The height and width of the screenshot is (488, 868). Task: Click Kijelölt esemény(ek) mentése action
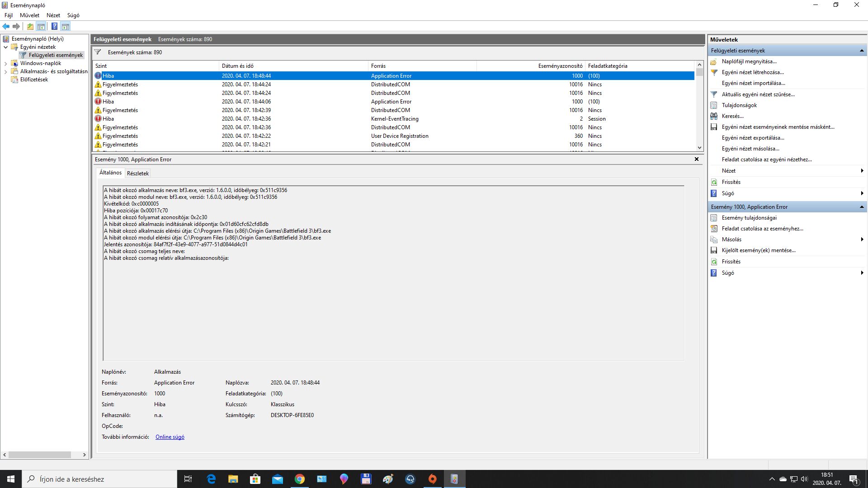[758, 250]
